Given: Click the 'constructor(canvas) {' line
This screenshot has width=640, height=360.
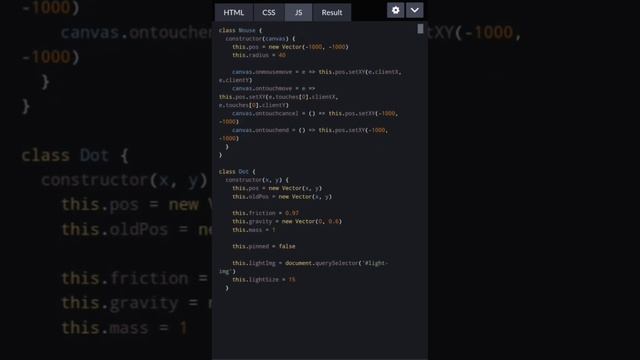Looking at the screenshot, I should click(260, 39).
